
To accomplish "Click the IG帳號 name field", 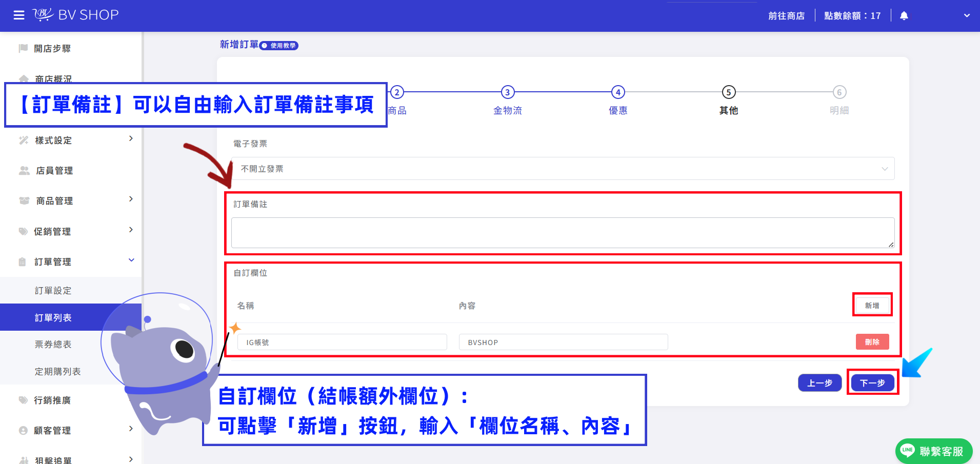I will click(x=342, y=342).
